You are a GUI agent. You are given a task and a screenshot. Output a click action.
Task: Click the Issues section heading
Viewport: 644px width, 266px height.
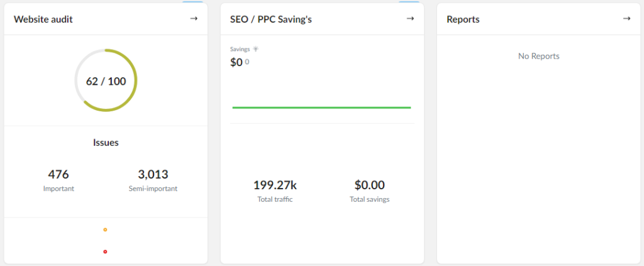[106, 143]
